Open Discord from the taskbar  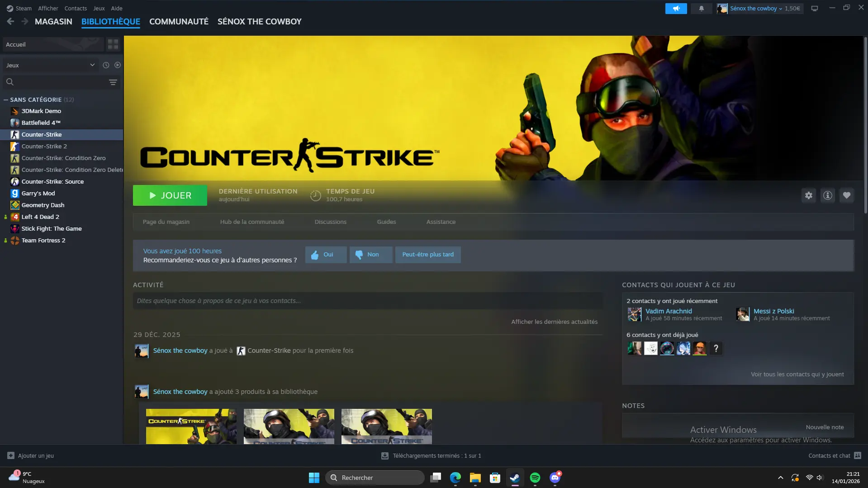coord(555,478)
